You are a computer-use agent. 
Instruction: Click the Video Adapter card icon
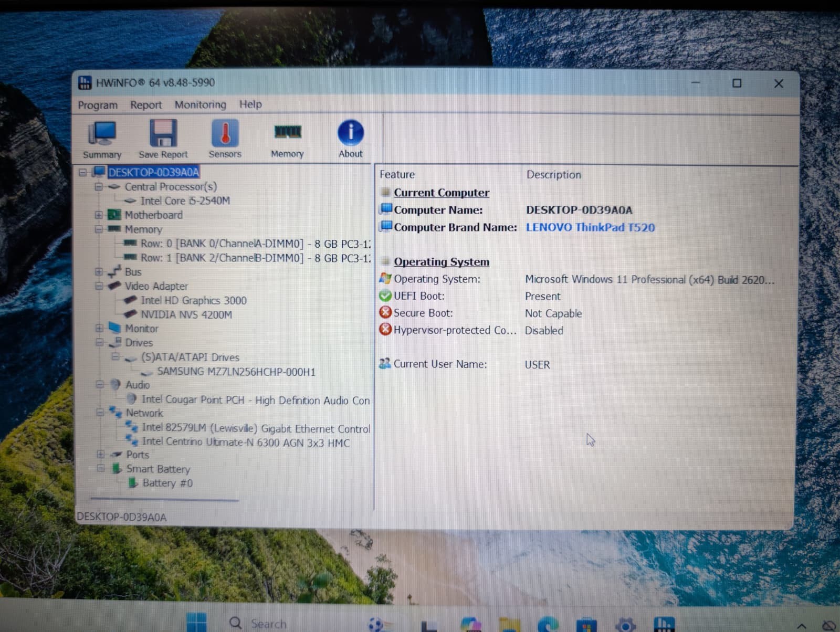pyautogui.click(x=114, y=286)
